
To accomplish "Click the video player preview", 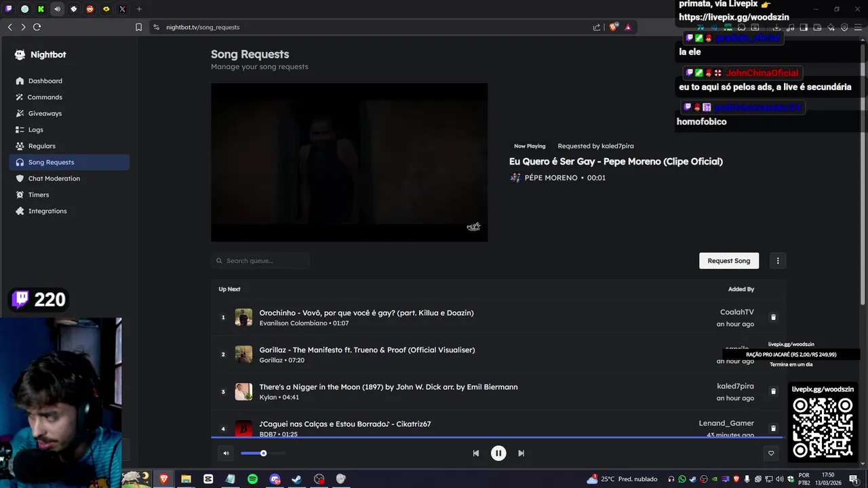I will tap(349, 163).
